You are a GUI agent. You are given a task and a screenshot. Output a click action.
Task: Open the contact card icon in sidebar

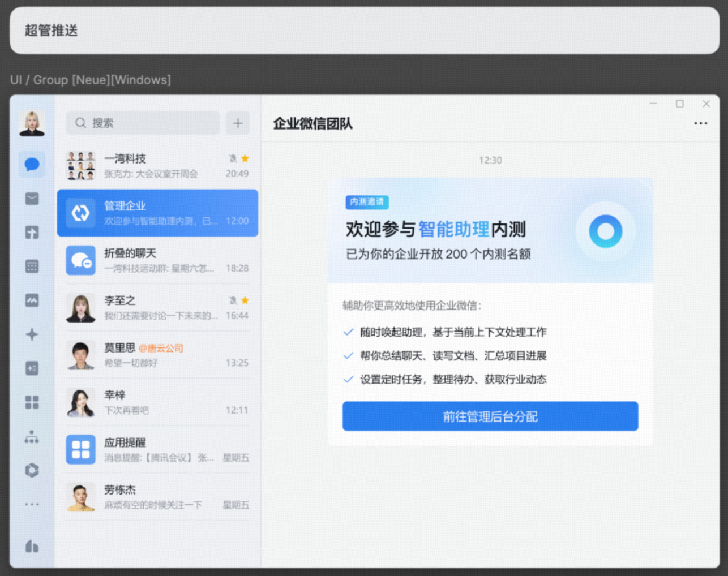click(x=32, y=368)
